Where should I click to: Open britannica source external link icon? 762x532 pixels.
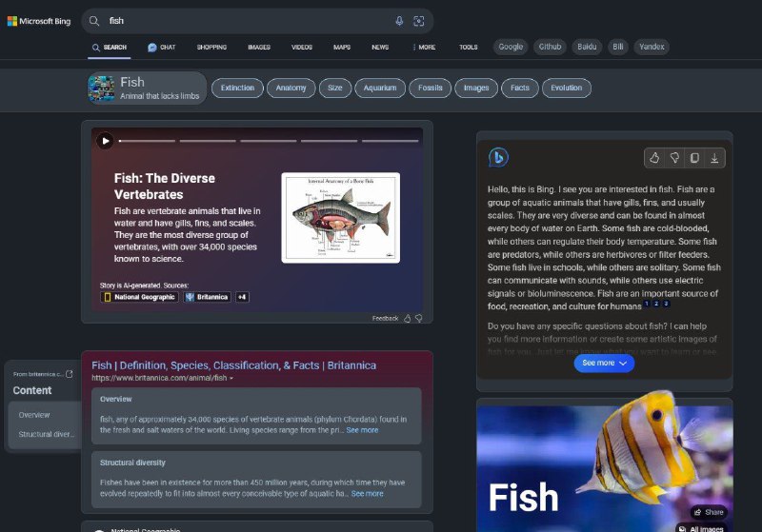[x=69, y=374]
